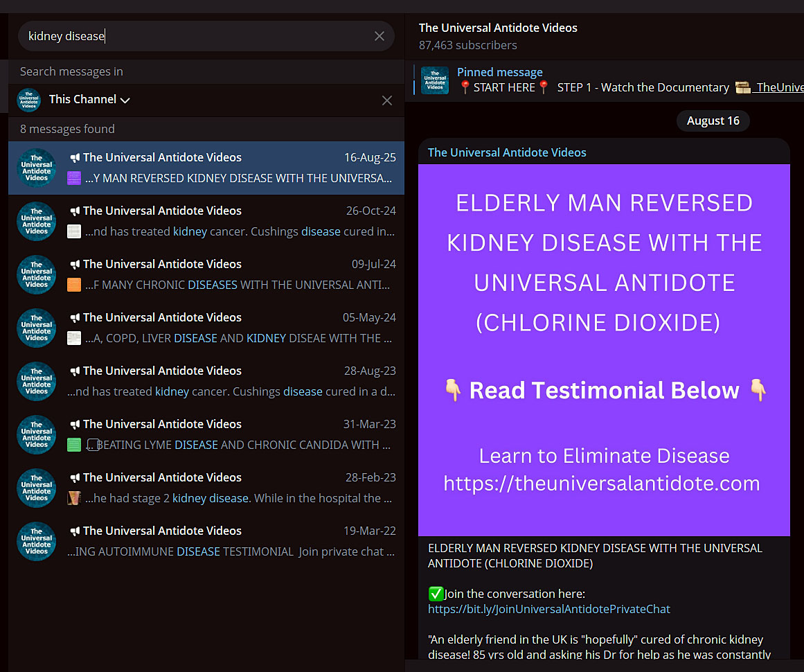Close the search filter with the X icon
The image size is (804, 672).
coord(387,100)
